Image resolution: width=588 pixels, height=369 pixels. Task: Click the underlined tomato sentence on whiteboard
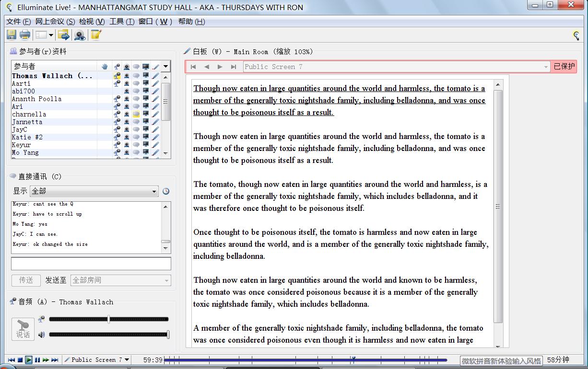tap(339, 100)
